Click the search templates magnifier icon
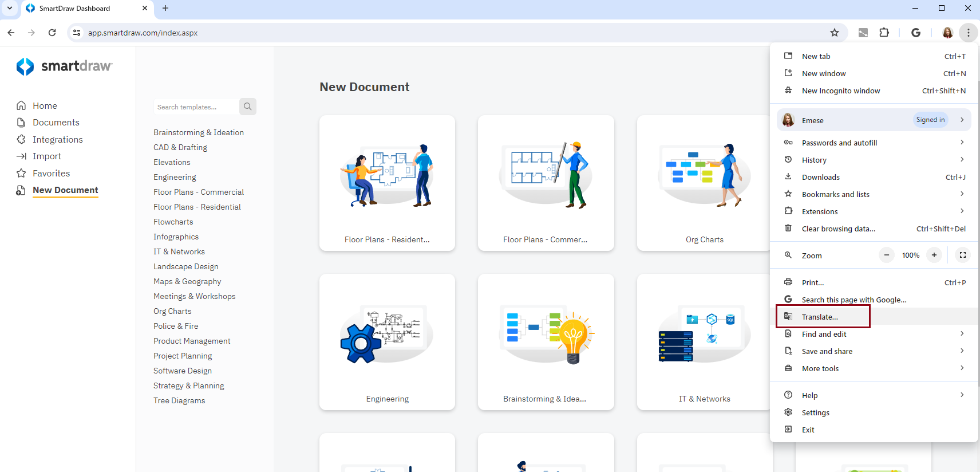 [247, 107]
